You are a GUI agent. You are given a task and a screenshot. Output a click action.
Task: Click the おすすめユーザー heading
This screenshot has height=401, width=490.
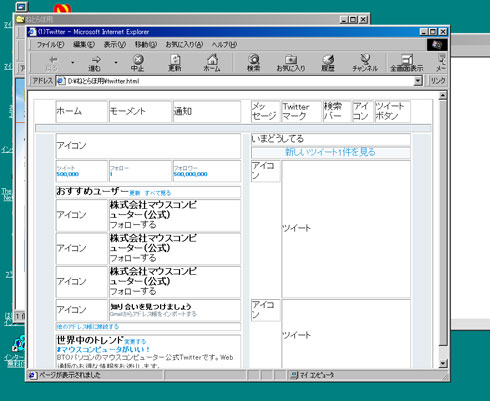pyautogui.click(x=92, y=191)
